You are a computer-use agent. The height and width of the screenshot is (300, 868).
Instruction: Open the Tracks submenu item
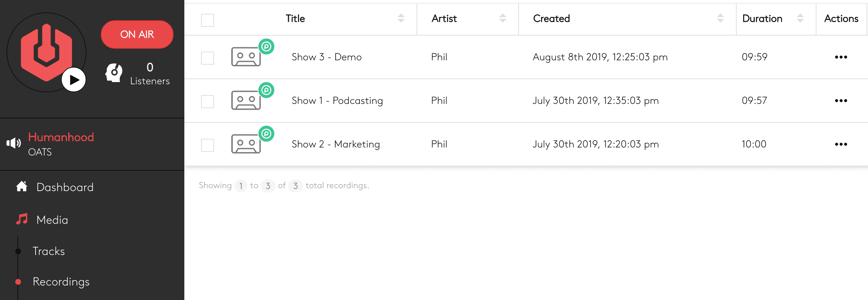(x=49, y=251)
